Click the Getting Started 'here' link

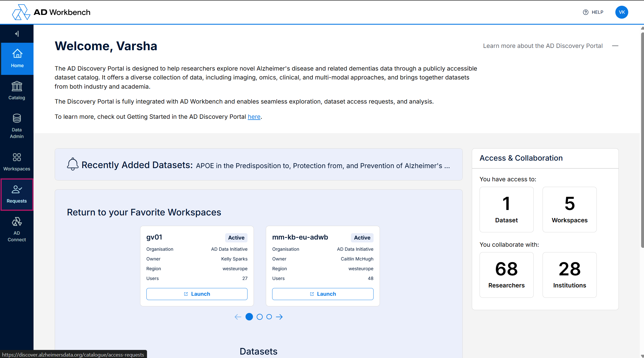(254, 117)
